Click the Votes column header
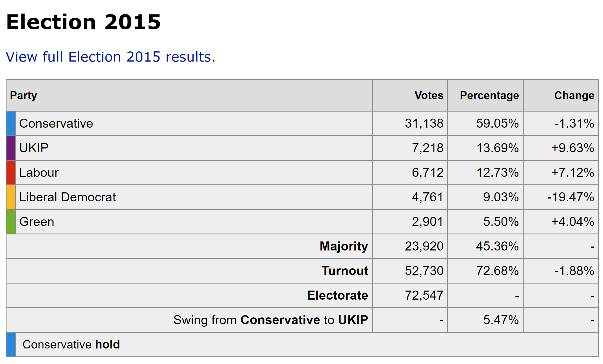 point(429,95)
